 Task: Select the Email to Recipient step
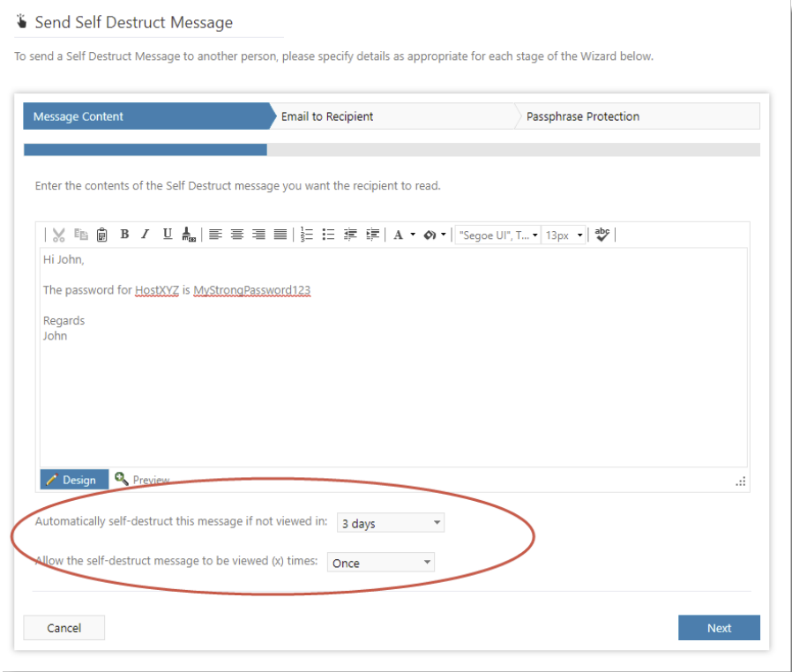click(327, 116)
